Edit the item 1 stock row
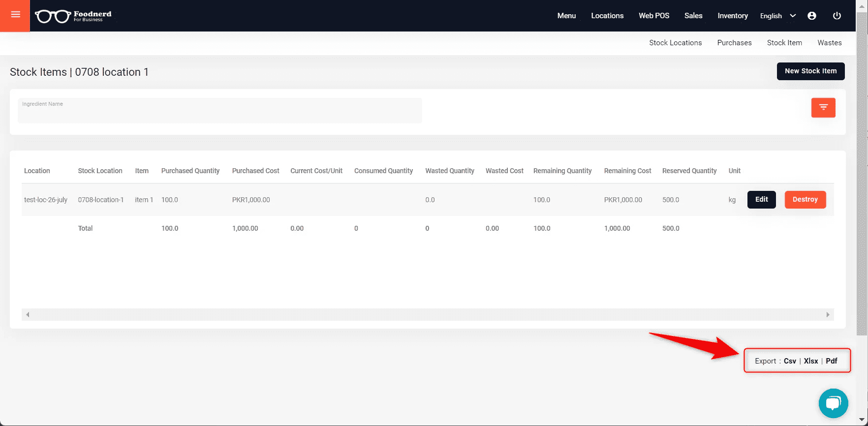This screenshot has width=868, height=426. click(x=761, y=199)
